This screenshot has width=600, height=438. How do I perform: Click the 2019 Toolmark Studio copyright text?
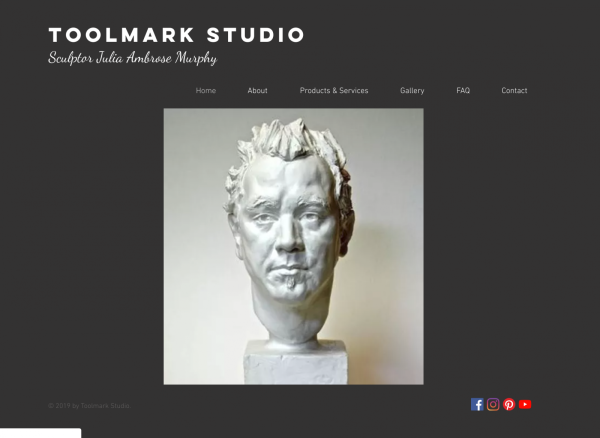click(x=90, y=406)
